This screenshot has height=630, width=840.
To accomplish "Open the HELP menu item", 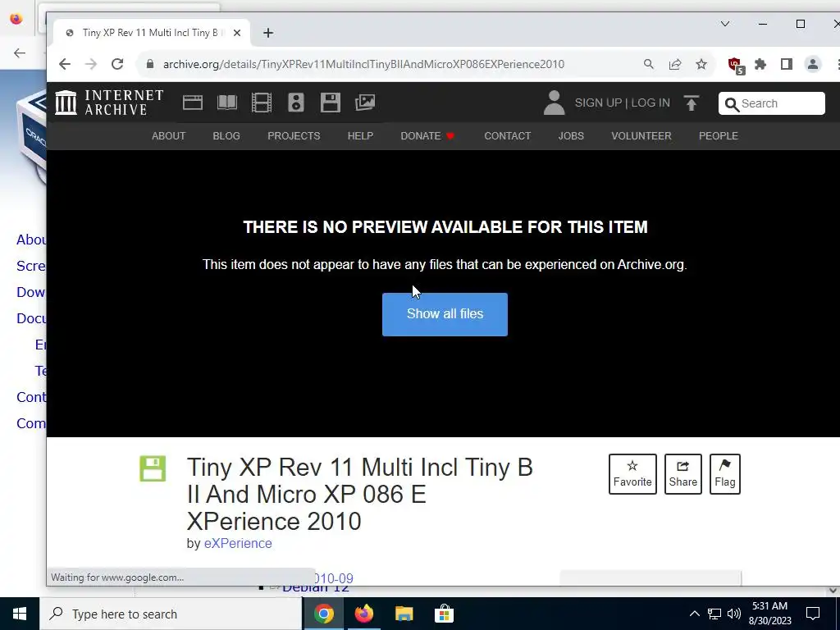I will (x=361, y=136).
